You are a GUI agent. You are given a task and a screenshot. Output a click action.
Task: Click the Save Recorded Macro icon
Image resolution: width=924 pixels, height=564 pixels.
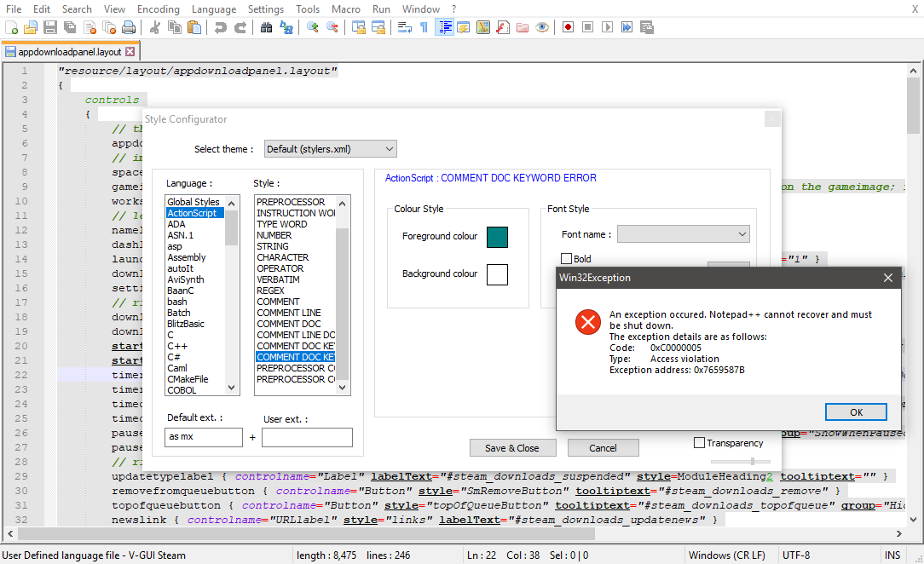(646, 27)
